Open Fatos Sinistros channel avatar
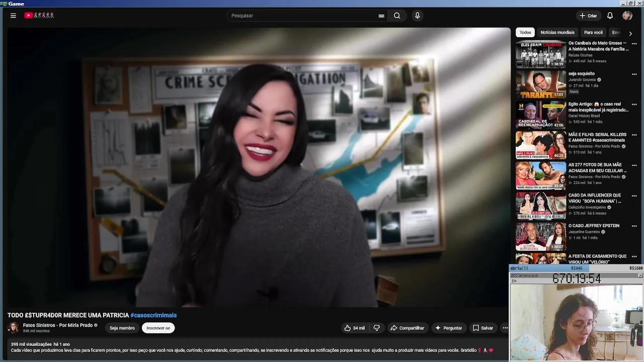 click(x=13, y=328)
